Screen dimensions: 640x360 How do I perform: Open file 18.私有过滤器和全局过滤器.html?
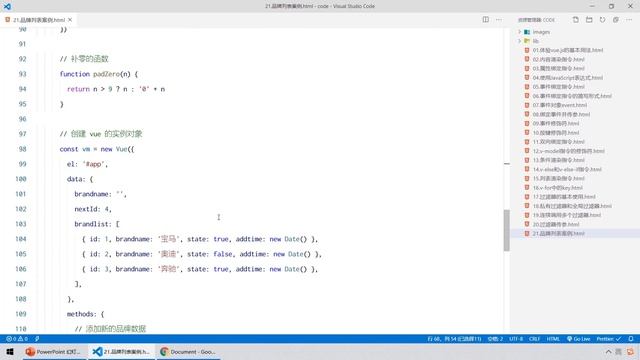(x=572, y=206)
